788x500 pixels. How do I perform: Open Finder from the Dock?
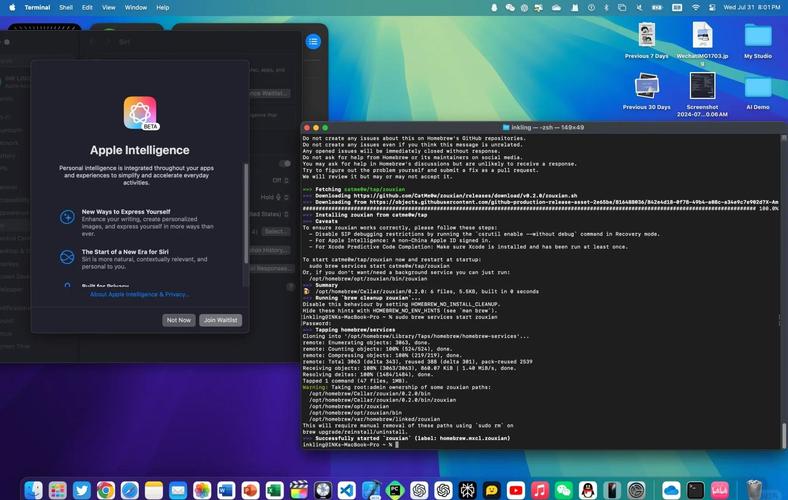[x=34, y=489]
